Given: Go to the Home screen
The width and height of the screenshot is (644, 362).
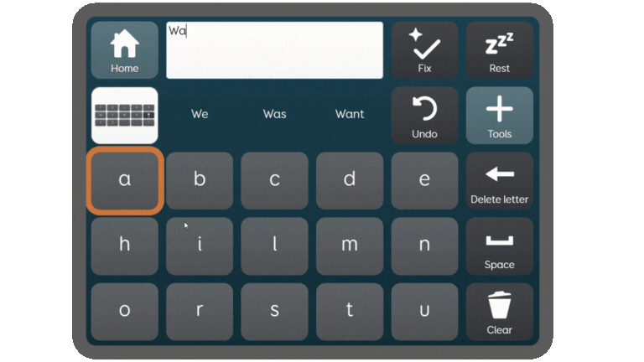Looking at the screenshot, I should (x=124, y=50).
